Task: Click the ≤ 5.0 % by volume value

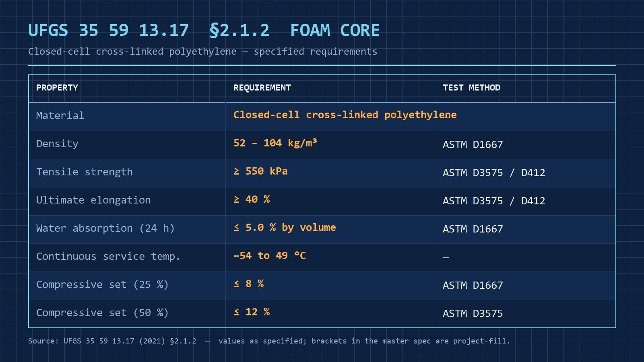Action: click(285, 228)
